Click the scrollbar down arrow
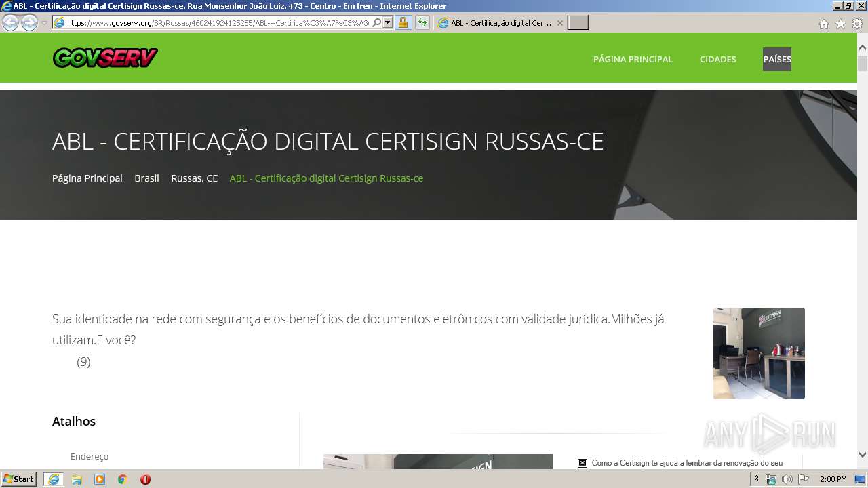The image size is (868, 488). click(863, 455)
